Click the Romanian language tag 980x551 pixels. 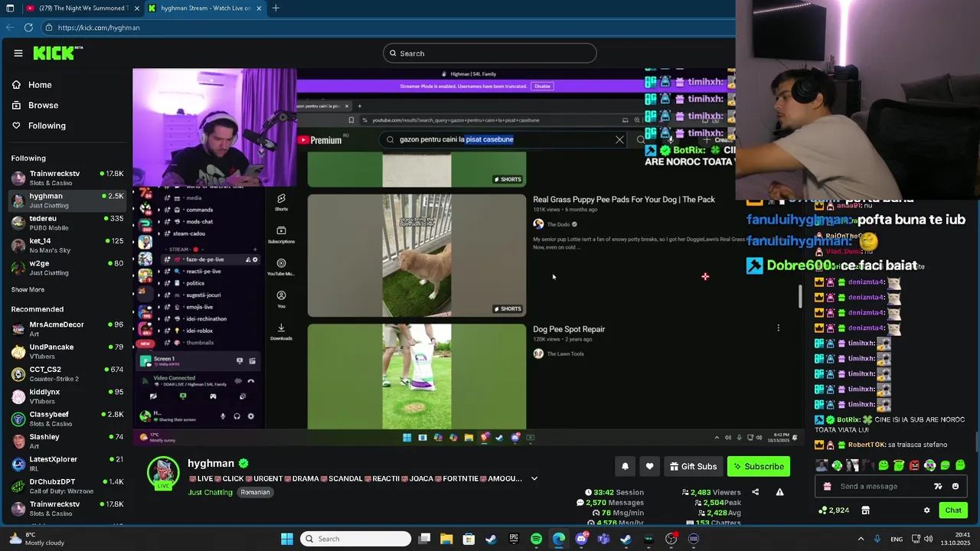tap(255, 493)
